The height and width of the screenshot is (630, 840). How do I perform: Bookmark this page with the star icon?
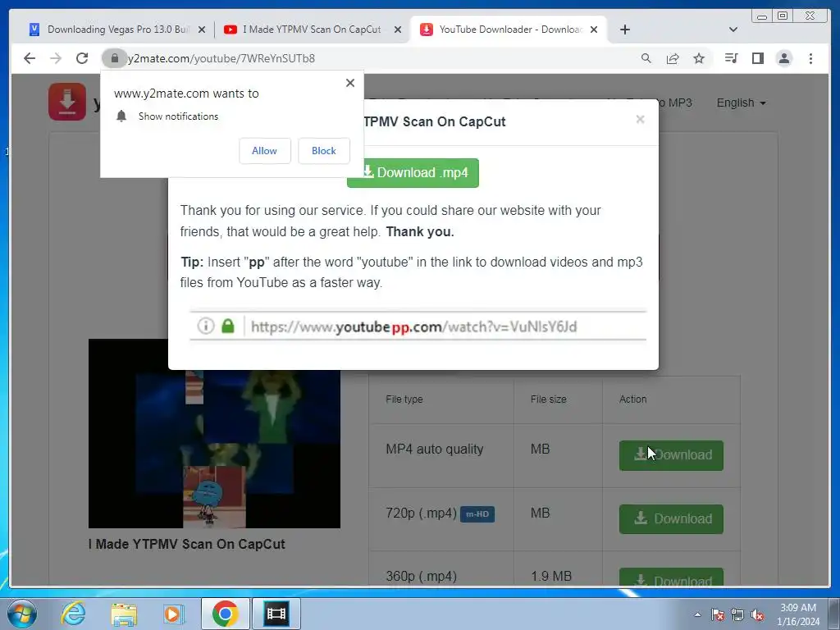click(x=699, y=58)
